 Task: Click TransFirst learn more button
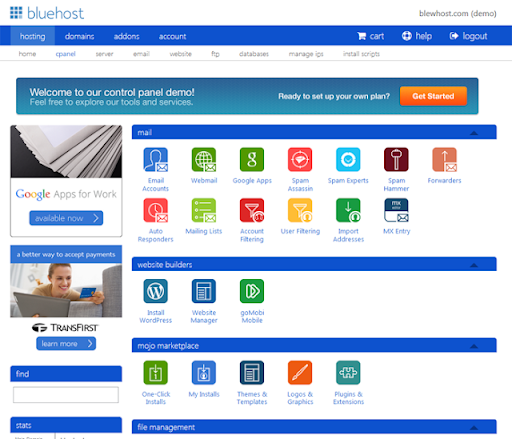tap(66, 343)
